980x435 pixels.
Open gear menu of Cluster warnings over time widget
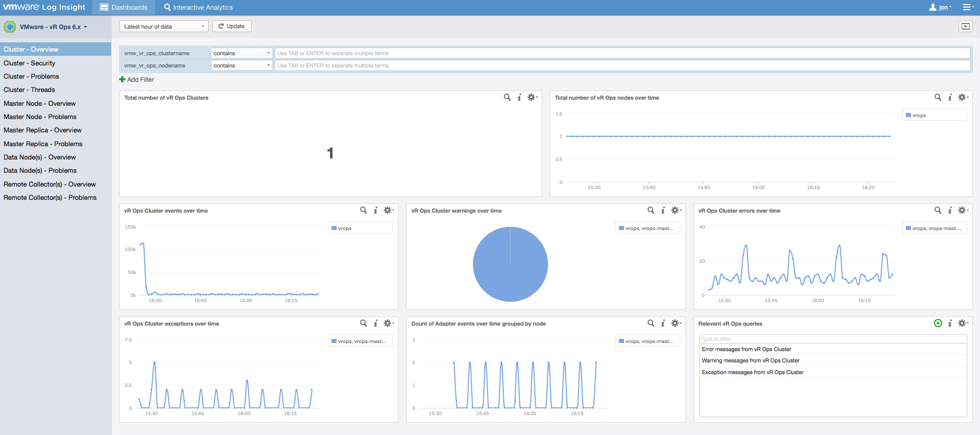[x=676, y=210]
